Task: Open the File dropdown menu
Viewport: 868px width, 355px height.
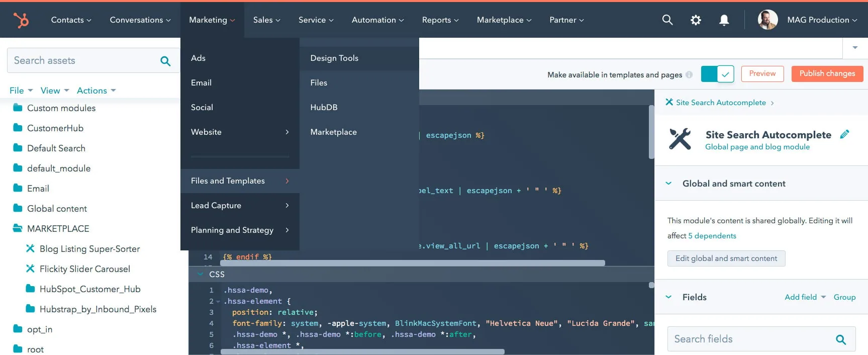Action: point(21,91)
